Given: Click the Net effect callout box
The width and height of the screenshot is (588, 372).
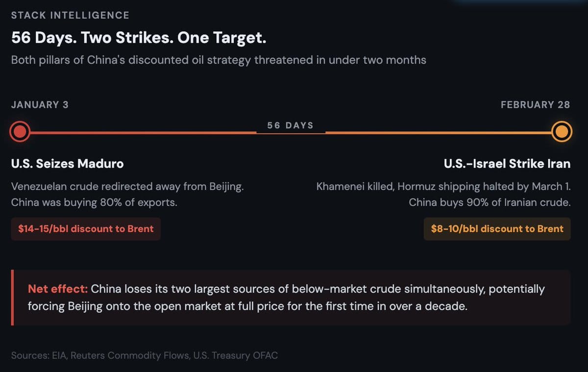Looking at the screenshot, I should [291, 298].
